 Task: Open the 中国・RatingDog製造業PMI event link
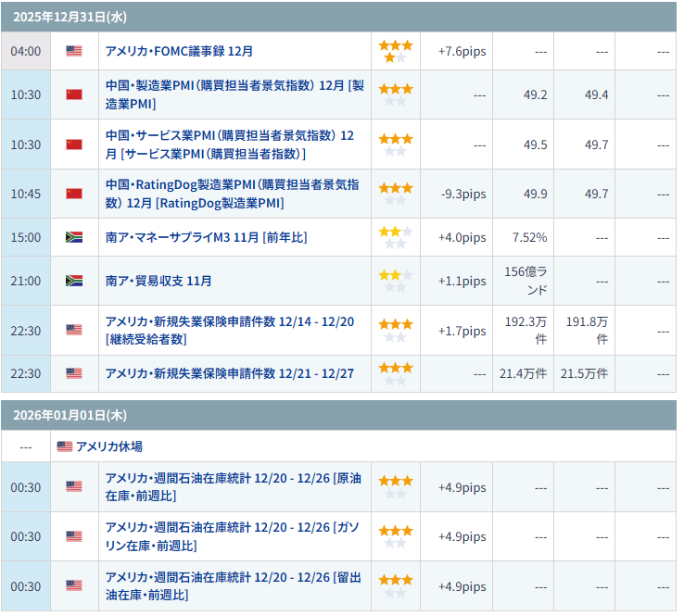point(232,194)
